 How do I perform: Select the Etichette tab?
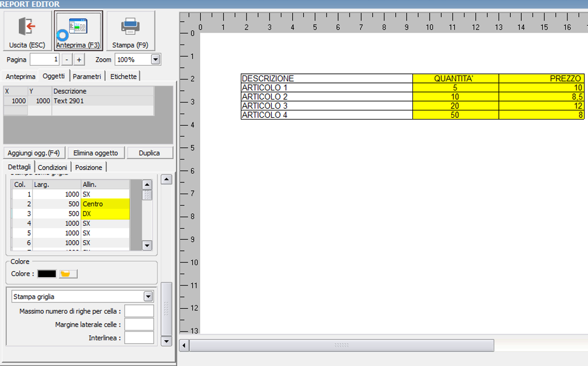click(x=124, y=77)
